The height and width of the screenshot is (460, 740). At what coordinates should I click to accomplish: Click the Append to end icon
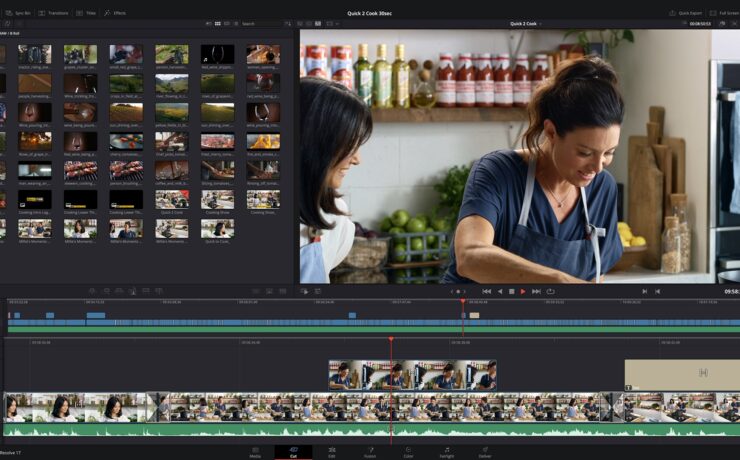pos(107,292)
